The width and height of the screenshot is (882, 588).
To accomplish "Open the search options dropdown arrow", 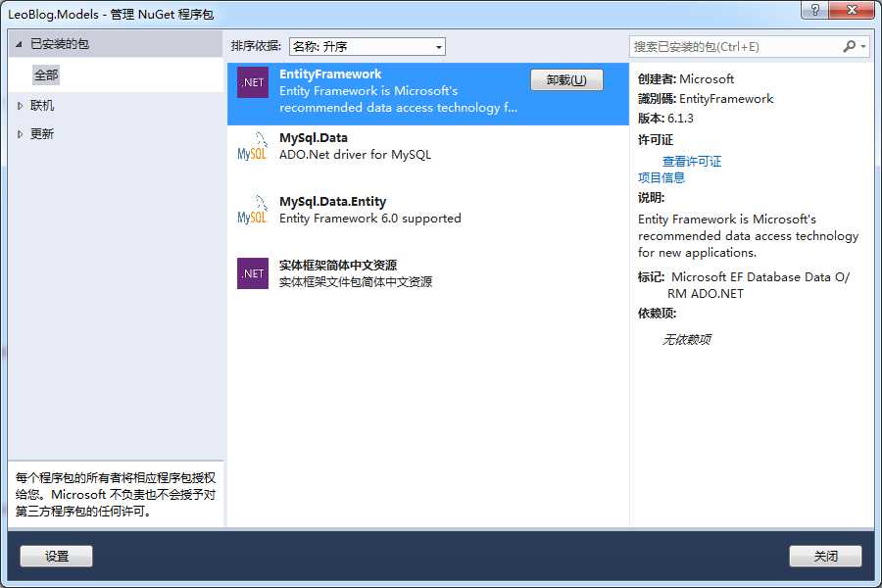I will tap(863, 47).
